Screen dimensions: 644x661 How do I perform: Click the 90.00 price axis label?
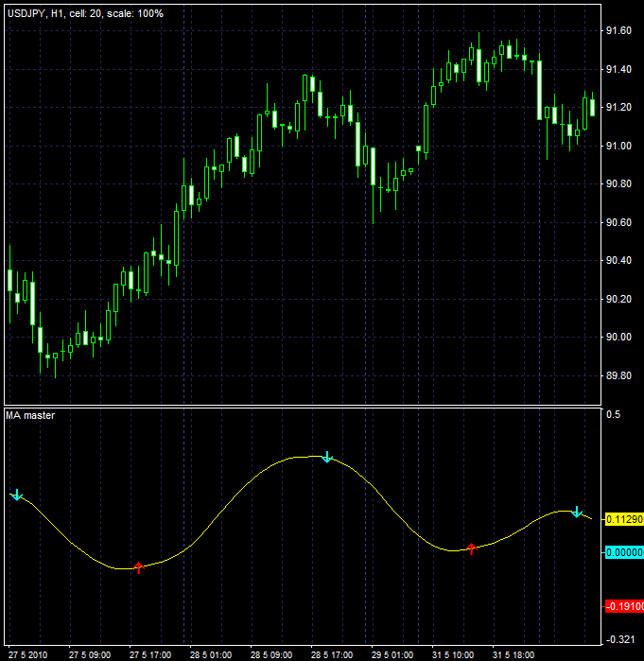[618, 337]
